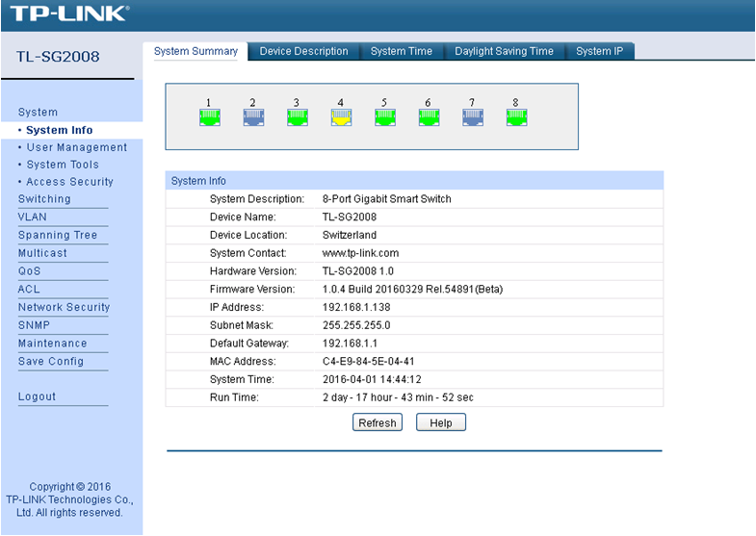756x536 pixels.
Task: Expand the Multicast menu
Action: pyautogui.click(x=42, y=253)
